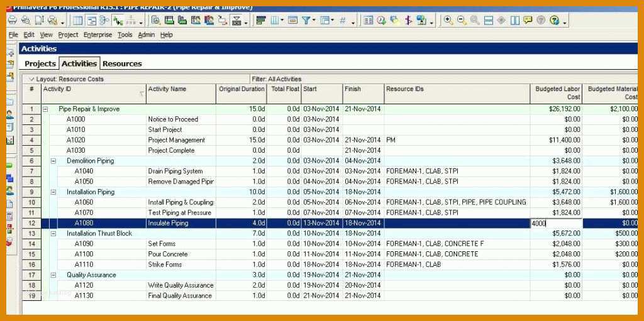Screen dimensions: 644x321
Task: Sort by the Total Float column header
Action: tap(284, 94)
